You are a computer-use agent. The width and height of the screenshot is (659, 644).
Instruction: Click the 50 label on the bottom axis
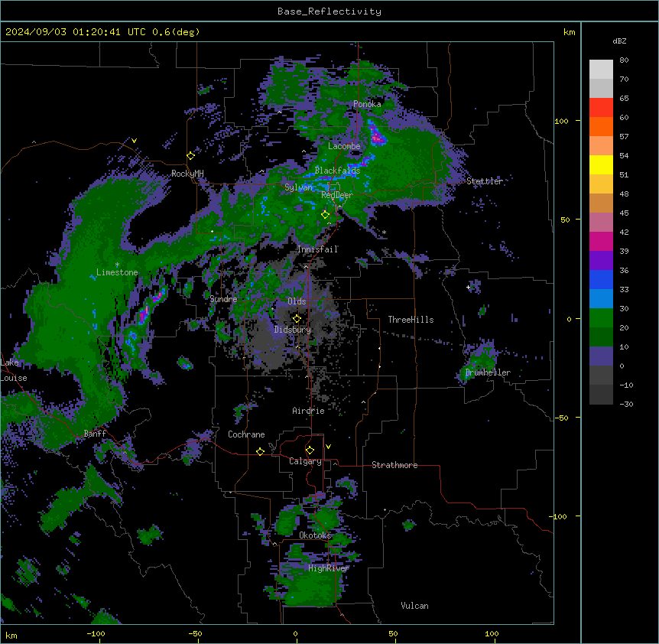pyautogui.click(x=393, y=633)
